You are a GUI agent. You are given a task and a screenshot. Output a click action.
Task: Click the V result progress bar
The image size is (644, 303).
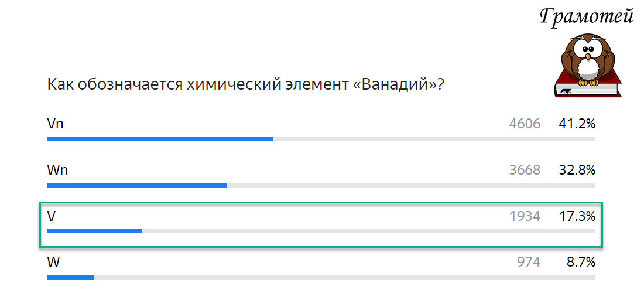(x=321, y=231)
